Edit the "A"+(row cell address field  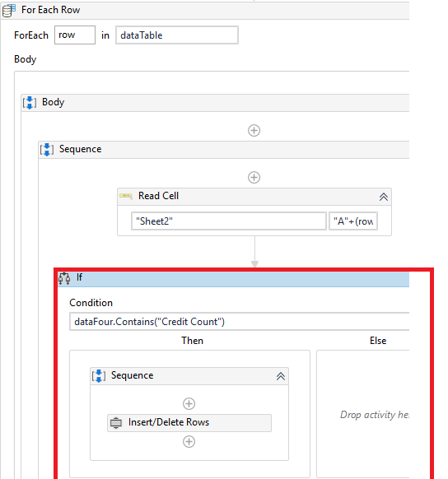coord(353,221)
